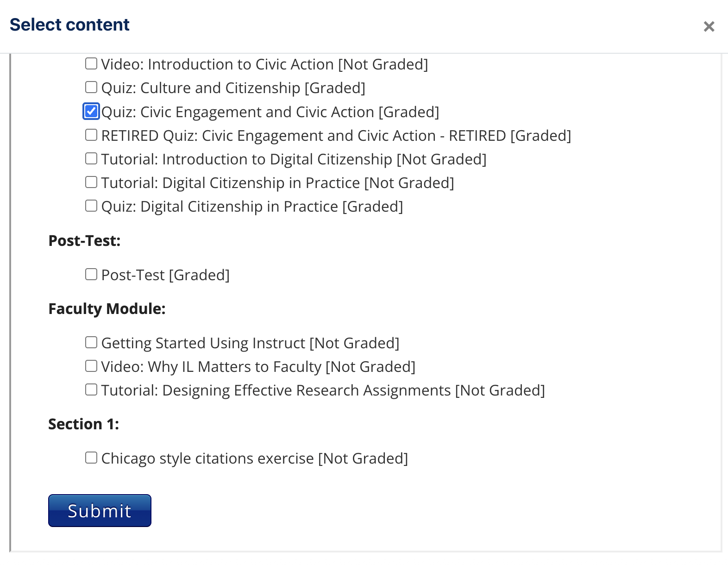Click the Post-Test [Graded] label text

click(x=165, y=275)
